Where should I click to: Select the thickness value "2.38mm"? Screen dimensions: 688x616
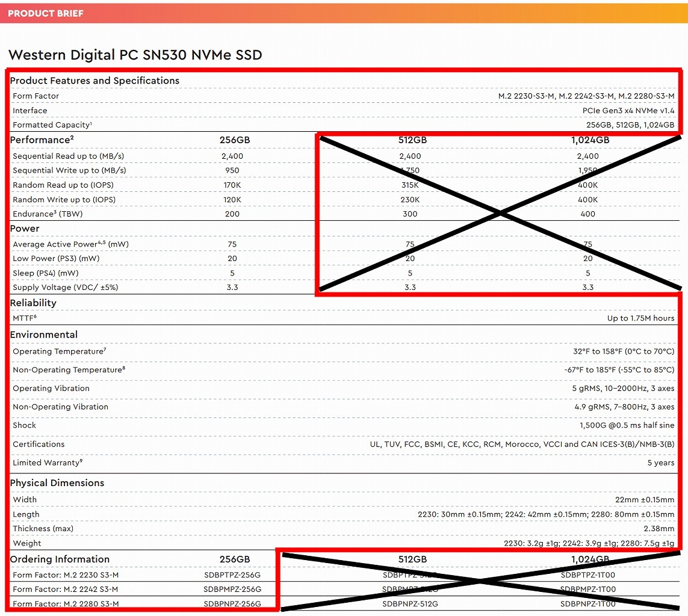tap(659, 529)
